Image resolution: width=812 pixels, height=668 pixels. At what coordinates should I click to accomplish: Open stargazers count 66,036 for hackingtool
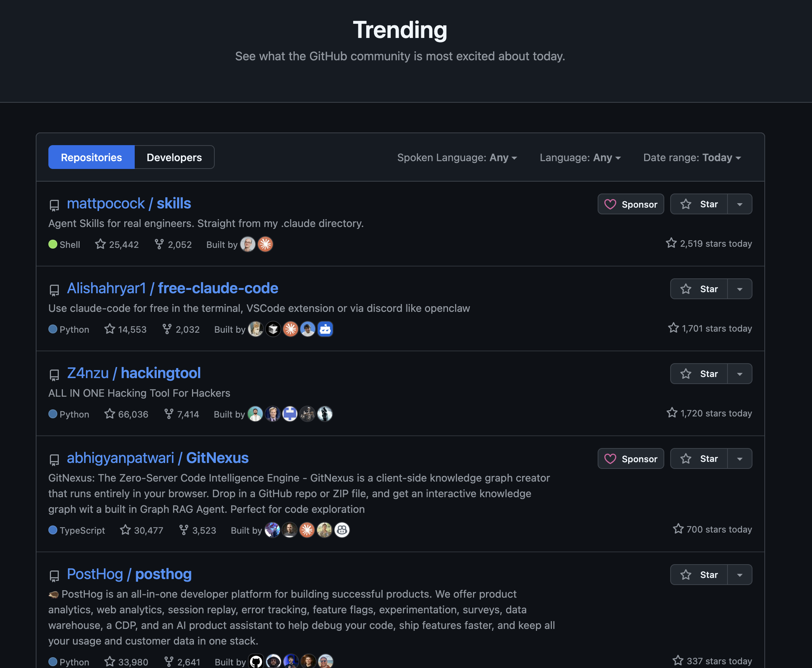coord(126,414)
